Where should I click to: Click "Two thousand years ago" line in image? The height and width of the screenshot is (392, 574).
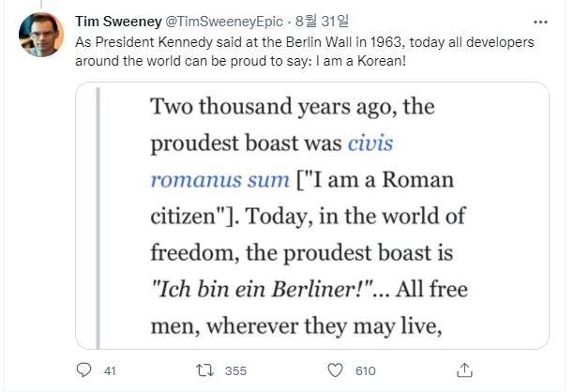coord(293,106)
